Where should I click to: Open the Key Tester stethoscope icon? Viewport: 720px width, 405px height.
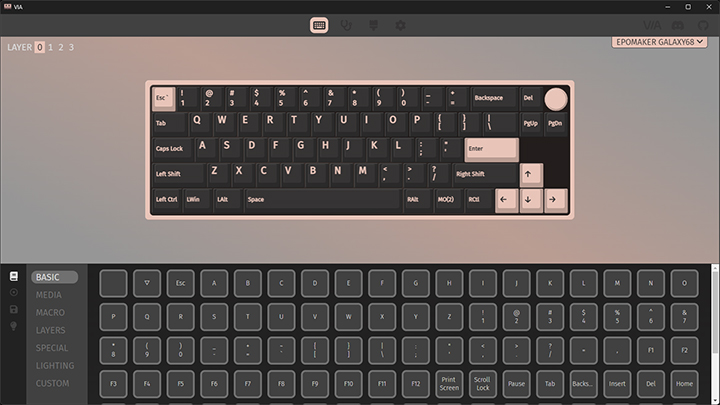347,24
